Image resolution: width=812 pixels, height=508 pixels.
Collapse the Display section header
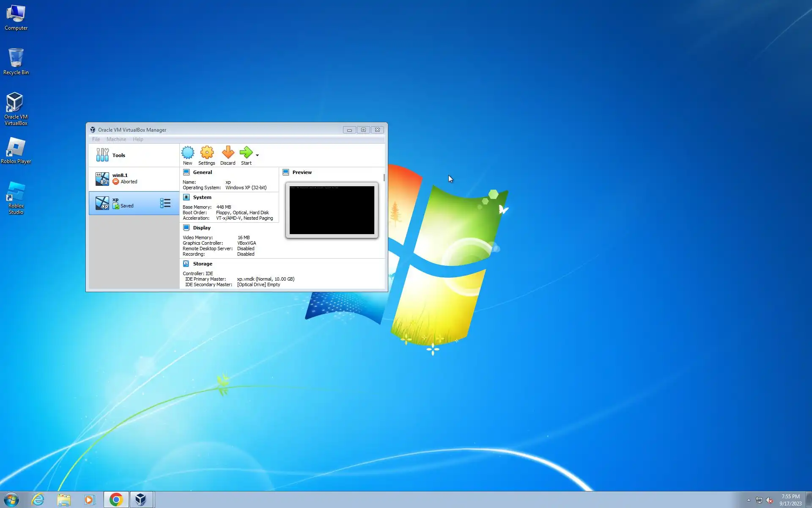(201, 228)
